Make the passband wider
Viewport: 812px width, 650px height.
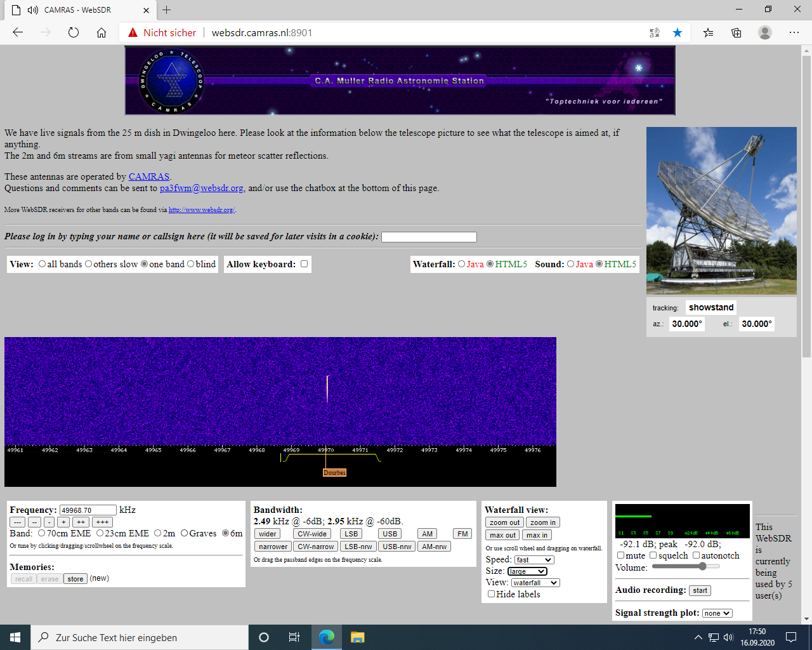tap(268, 534)
